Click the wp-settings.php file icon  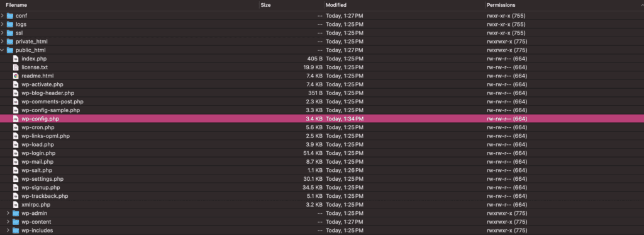coord(16,179)
